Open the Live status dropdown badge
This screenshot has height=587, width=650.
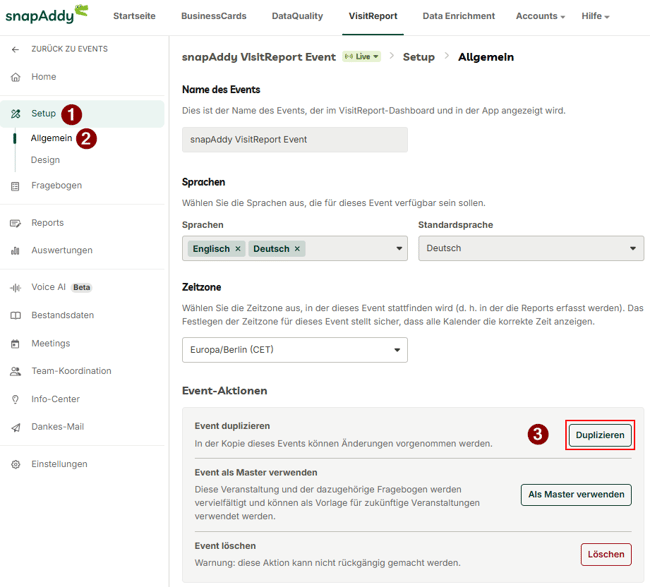[x=361, y=56]
